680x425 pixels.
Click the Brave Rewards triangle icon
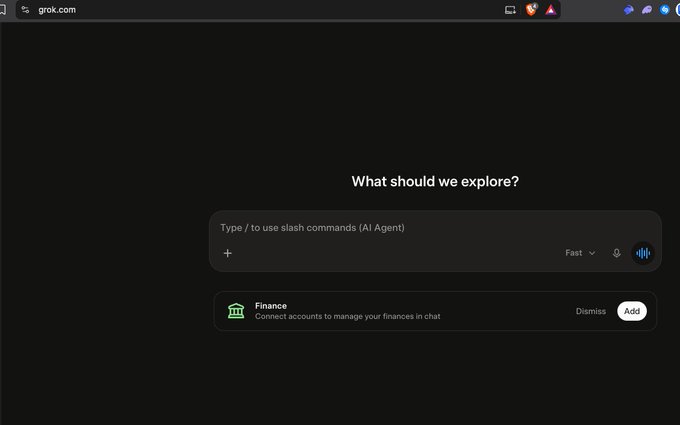551,10
